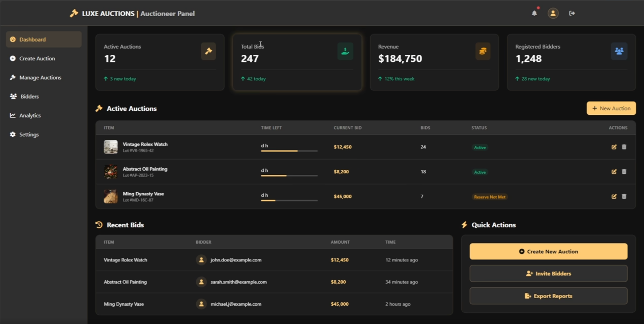The width and height of the screenshot is (644, 324).
Task: Click the New Auction button
Action: tap(611, 108)
